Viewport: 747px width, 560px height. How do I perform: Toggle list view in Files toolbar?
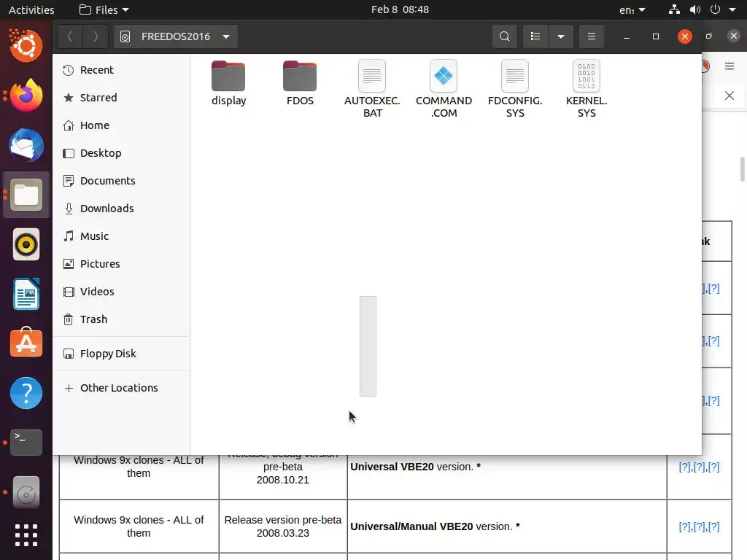[535, 36]
